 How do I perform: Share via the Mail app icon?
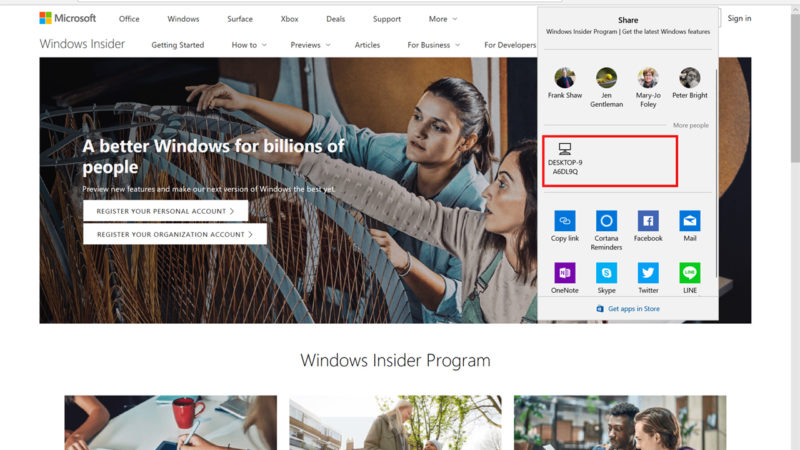pos(690,221)
